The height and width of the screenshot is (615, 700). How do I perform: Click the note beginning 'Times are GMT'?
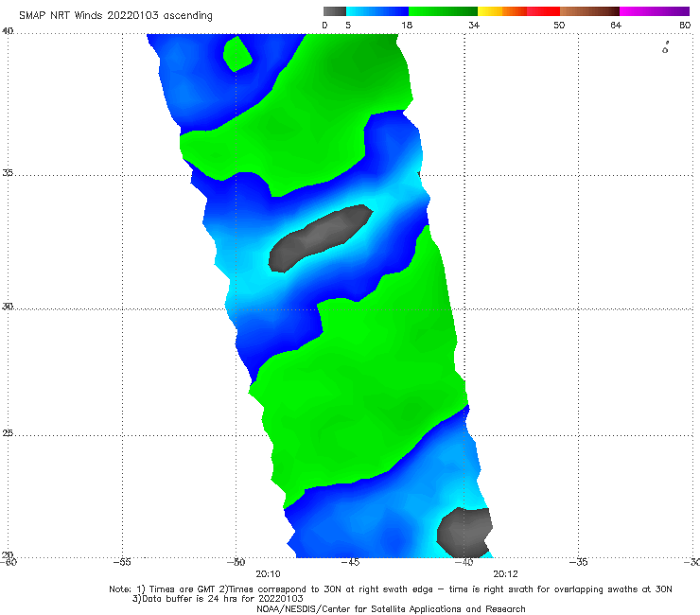click(391, 589)
